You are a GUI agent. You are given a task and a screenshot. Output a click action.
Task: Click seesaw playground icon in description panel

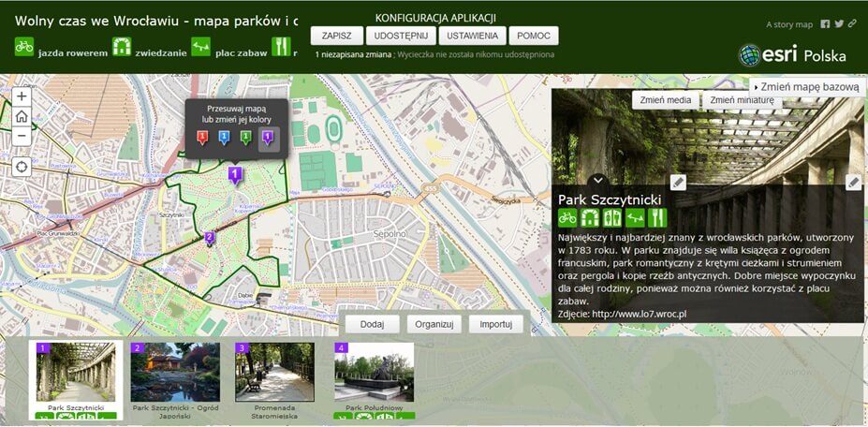point(635,217)
